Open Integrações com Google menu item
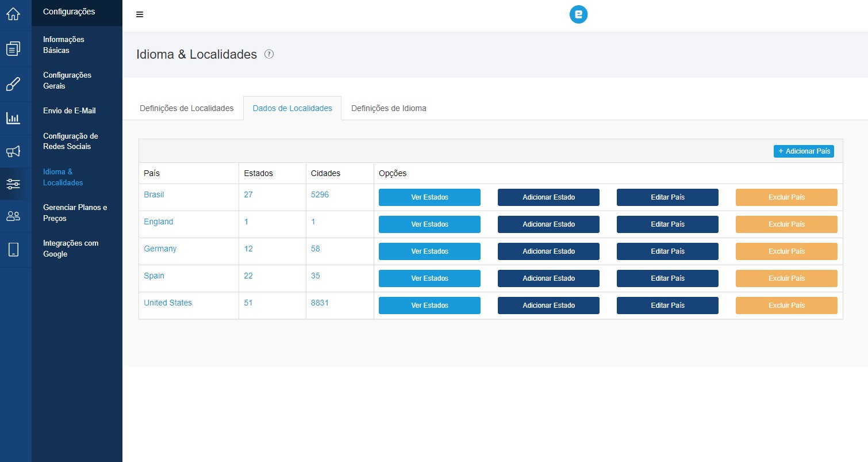Screen dimensions: 868x462 tap(70, 249)
